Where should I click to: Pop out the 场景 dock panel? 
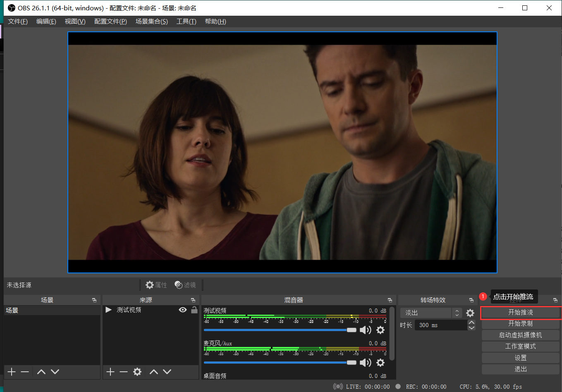[x=94, y=300]
